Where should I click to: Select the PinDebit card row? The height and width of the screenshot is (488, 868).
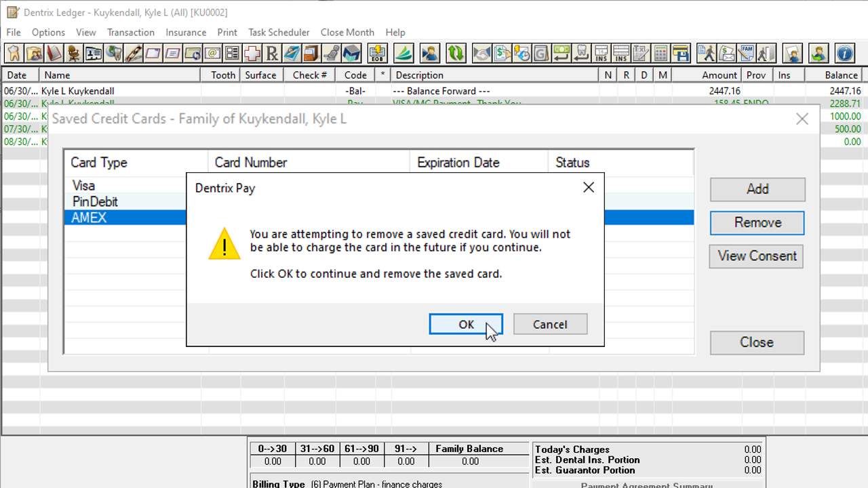95,202
